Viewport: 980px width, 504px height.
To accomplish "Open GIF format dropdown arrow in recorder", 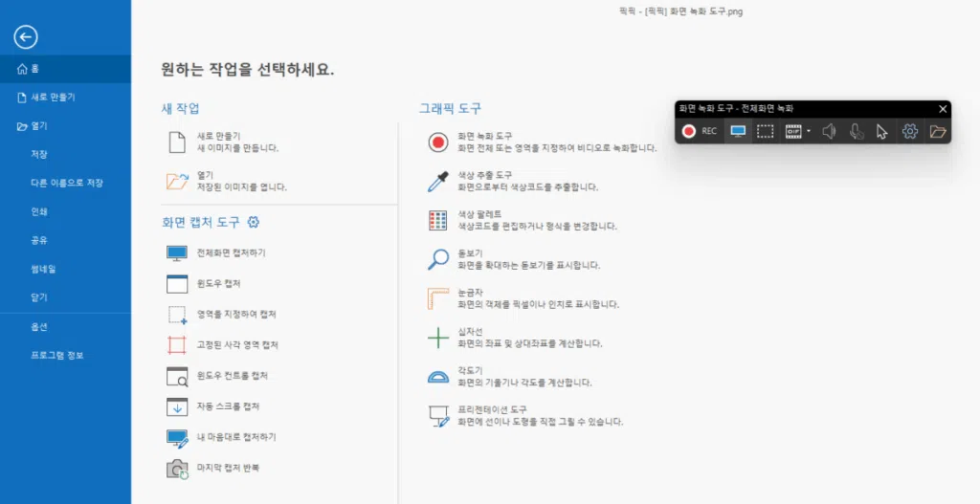I will coord(809,131).
